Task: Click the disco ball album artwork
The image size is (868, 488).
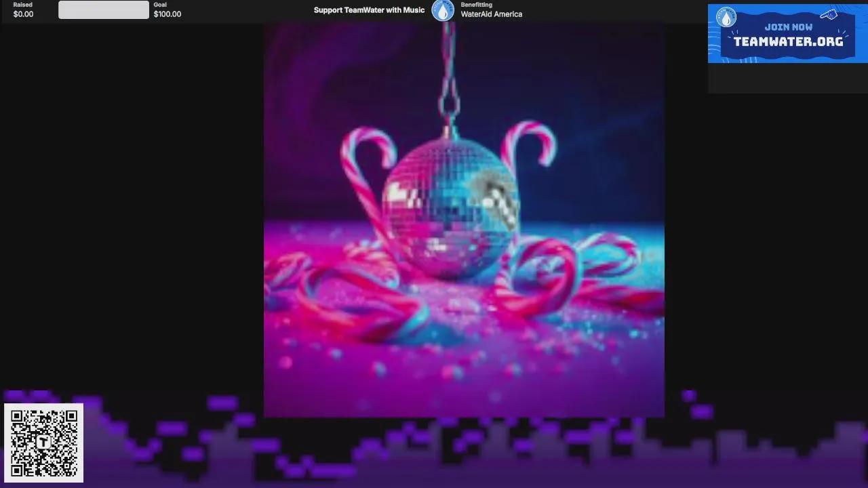Action: coord(464,220)
